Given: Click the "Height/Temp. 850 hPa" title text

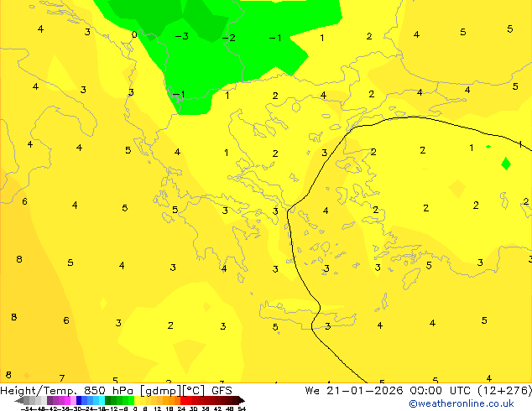Looking at the screenshot, I should coord(66,391).
